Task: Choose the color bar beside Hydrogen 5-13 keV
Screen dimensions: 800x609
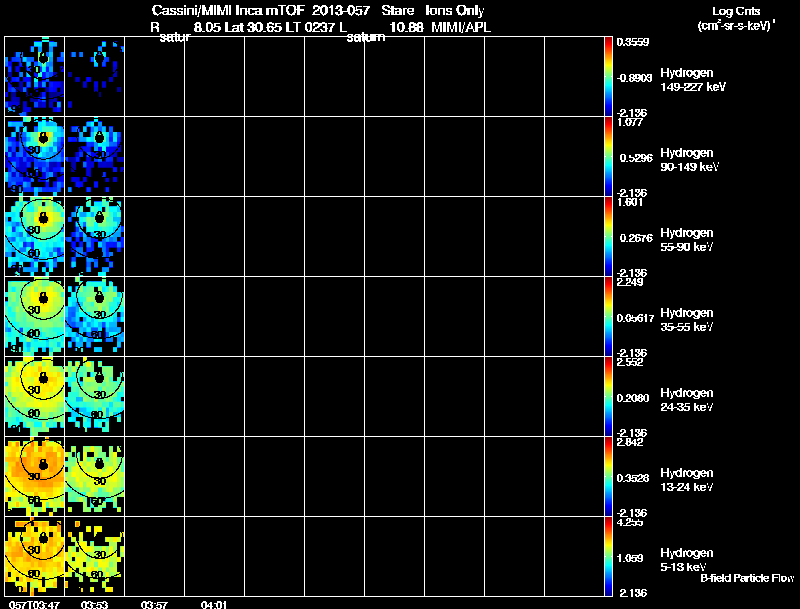Action: [608, 557]
